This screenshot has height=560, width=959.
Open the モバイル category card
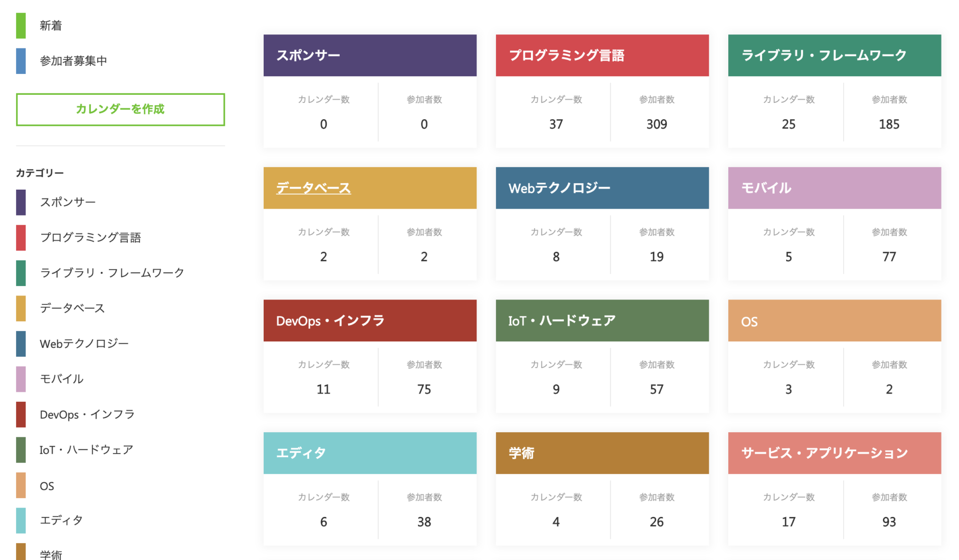pos(834,188)
